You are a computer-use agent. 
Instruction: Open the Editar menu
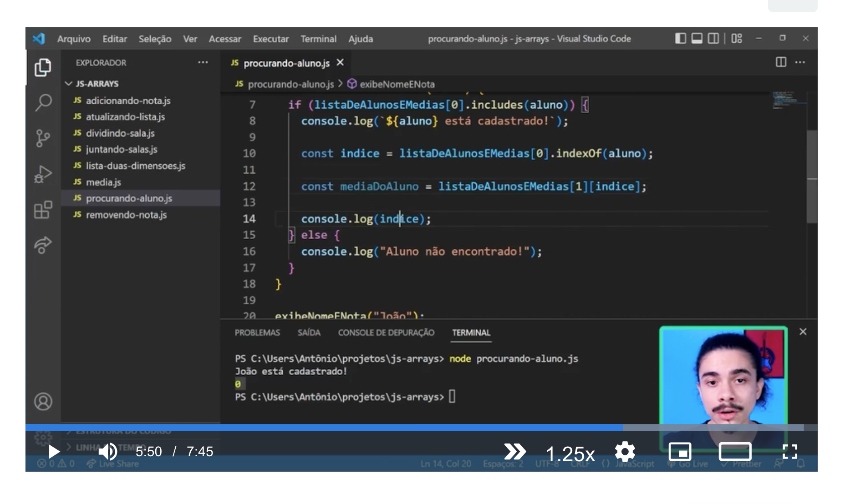click(x=115, y=39)
